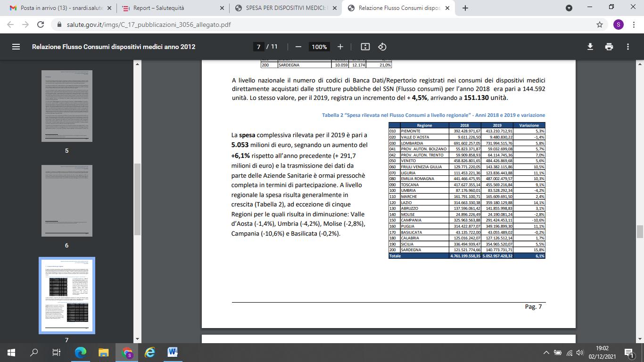Viewport: 644px width, 362px height.
Task: Click the 2018 column header
Action: pyautogui.click(x=464, y=125)
